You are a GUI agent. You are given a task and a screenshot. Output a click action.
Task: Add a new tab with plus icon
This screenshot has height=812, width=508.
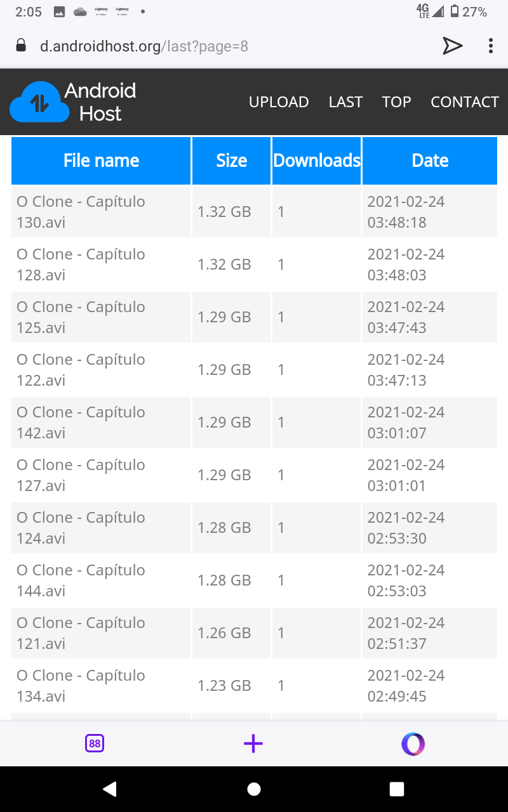click(253, 743)
